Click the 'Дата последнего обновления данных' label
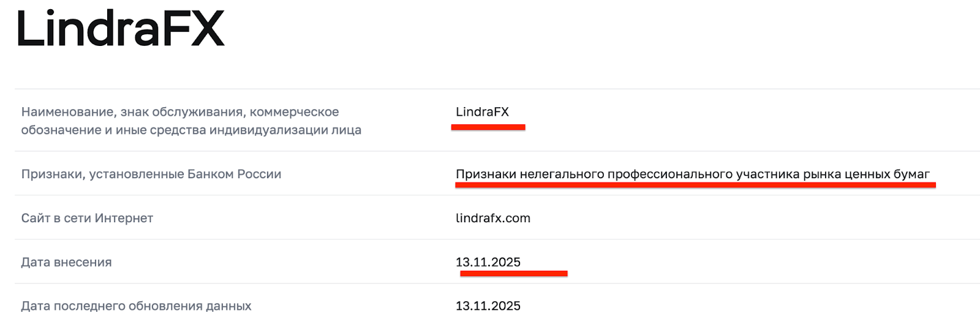The height and width of the screenshot is (327, 980). [136, 306]
